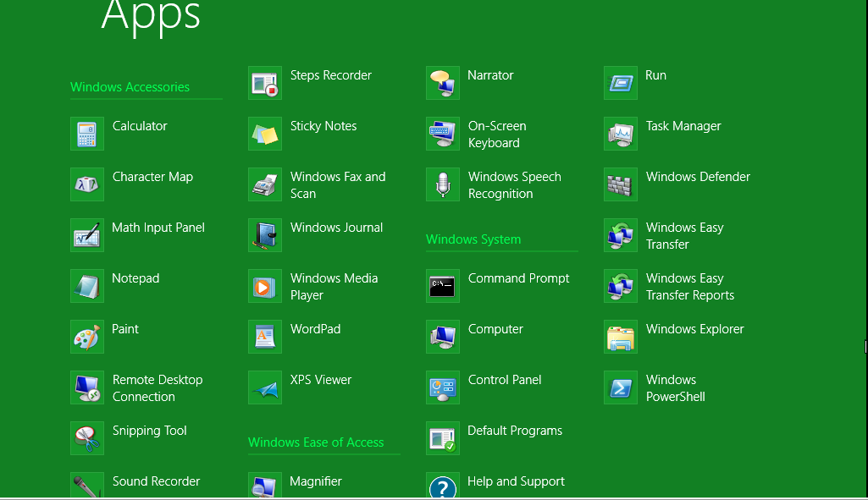The width and height of the screenshot is (868, 500).
Task: Open Notepad
Action: 135,278
